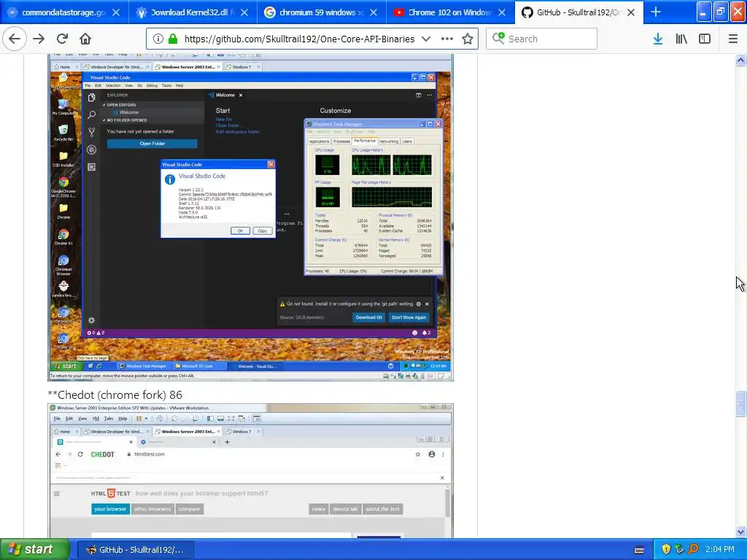Image resolution: width=747 pixels, height=560 pixels.
Task: Click the Chedot (chrome fork) 86 heading text
Action: click(x=115, y=394)
